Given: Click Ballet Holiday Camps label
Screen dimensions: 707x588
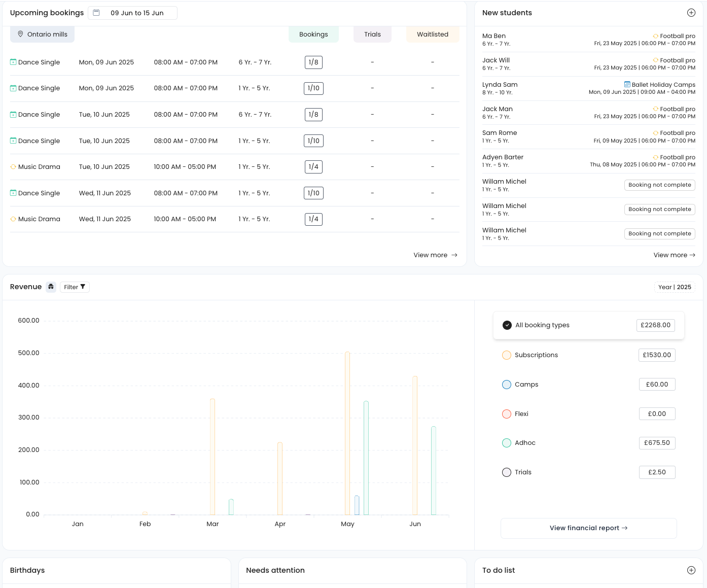Looking at the screenshot, I should (663, 85).
